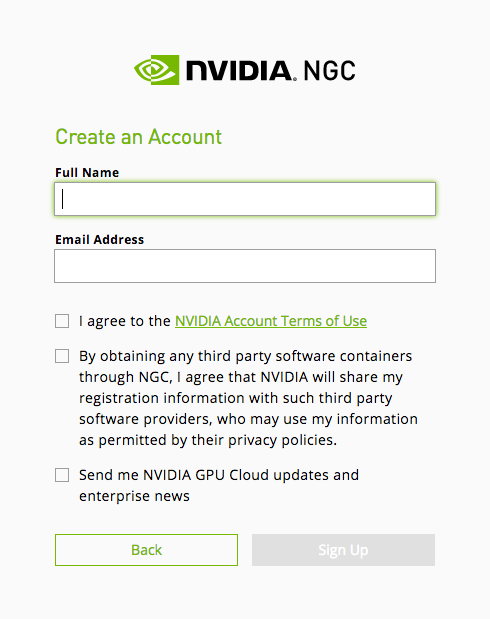Tick the third party software sharing checkbox
Screen dimensions: 490x619
pos(62,356)
